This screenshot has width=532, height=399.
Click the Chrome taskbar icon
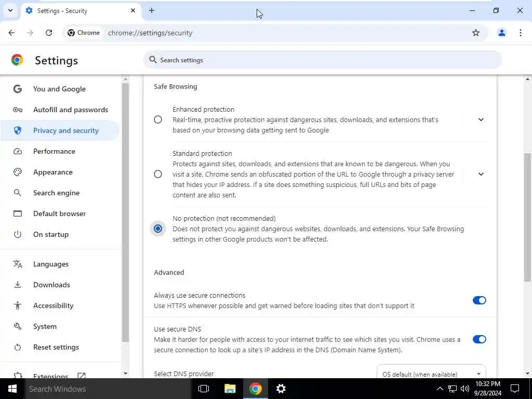[256, 389]
